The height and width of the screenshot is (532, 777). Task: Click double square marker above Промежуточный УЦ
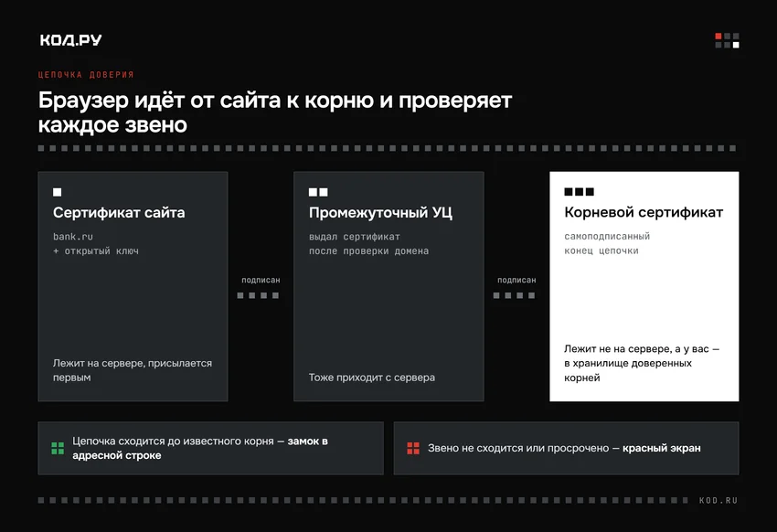318,192
